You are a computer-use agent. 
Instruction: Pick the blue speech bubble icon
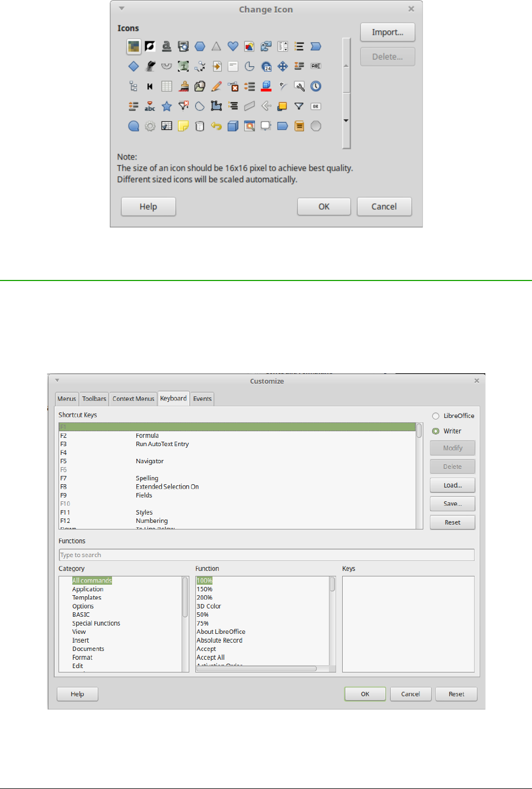[134, 126]
